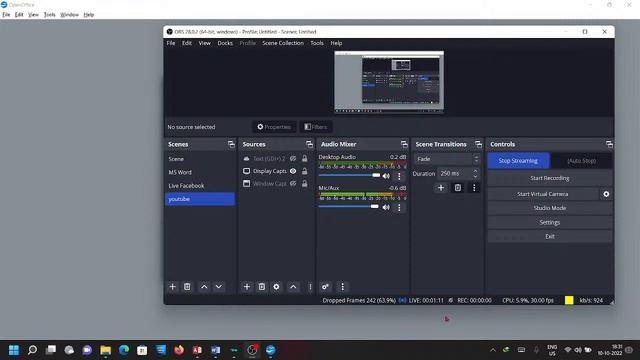The height and width of the screenshot is (360, 640).
Task: Add a scene transition plus icon
Action: tap(441, 188)
